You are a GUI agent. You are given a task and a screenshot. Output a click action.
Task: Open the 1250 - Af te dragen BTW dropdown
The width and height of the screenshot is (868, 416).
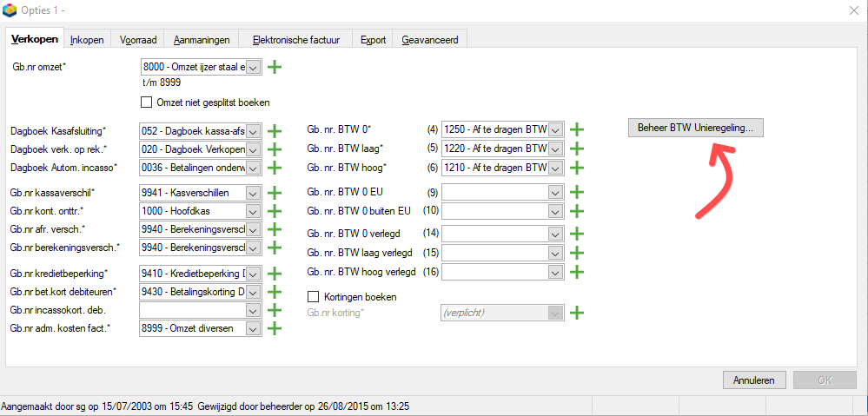tap(556, 130)
